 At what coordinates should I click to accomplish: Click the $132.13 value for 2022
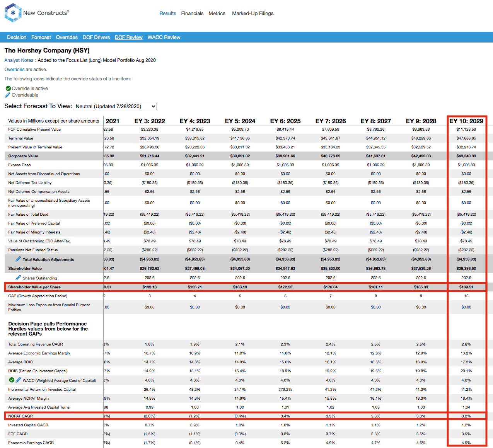150,287
